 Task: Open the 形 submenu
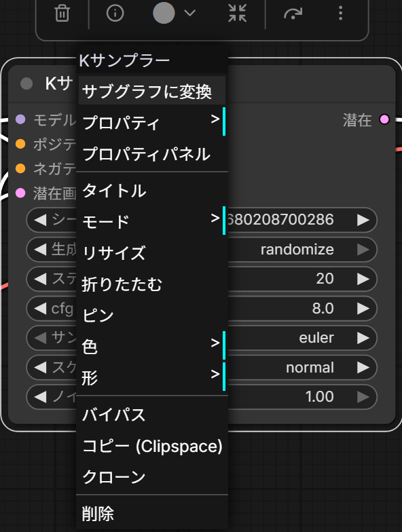point(152,377)
